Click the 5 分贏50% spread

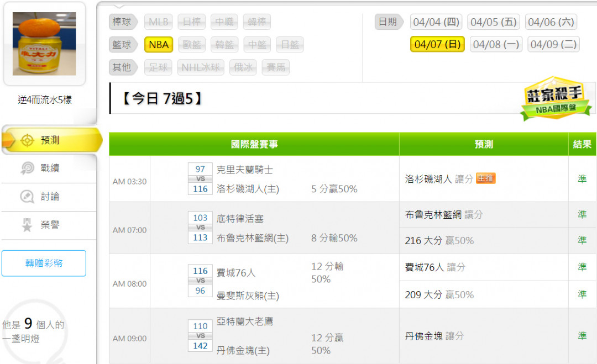click(x=334, y=189)
